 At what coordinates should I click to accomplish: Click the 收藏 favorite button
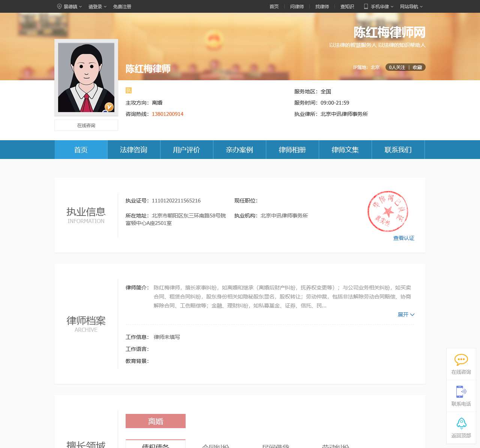coord(417,67)
